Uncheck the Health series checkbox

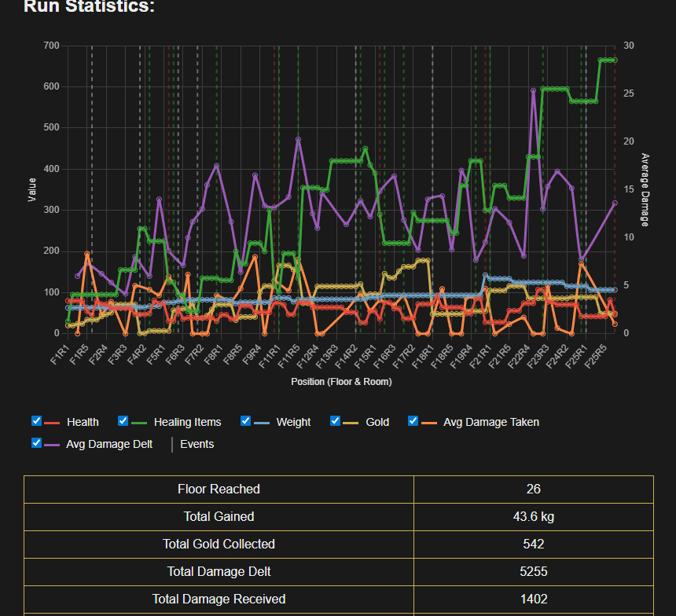coord(37,421)
